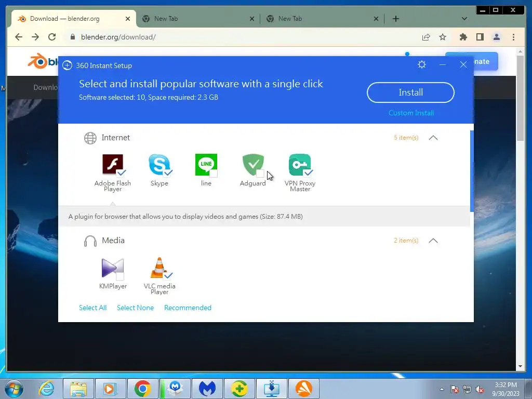Toggle Chrome side panel icon
The image size is (532, 399).
click(480, 37)
